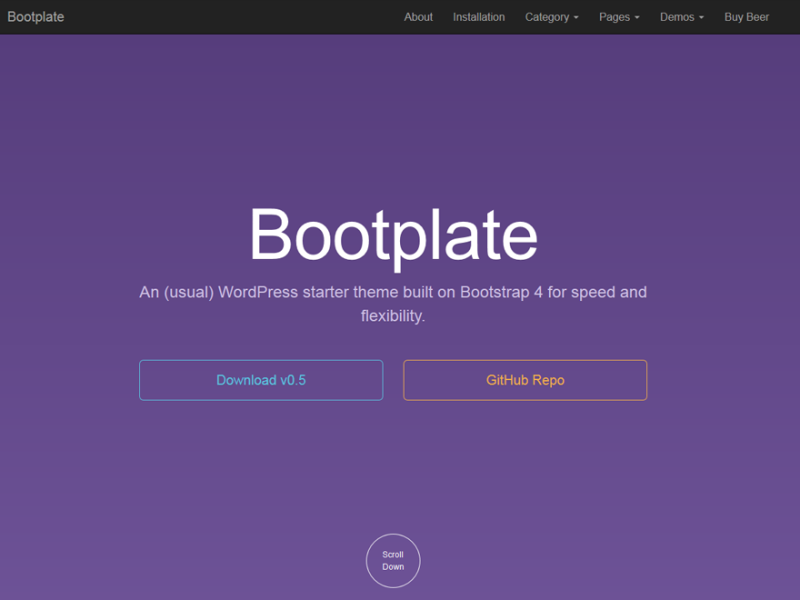The width and height of the screenshot is (800, 600).
Task: Open the Installation menu item
Action: (479, 17)
